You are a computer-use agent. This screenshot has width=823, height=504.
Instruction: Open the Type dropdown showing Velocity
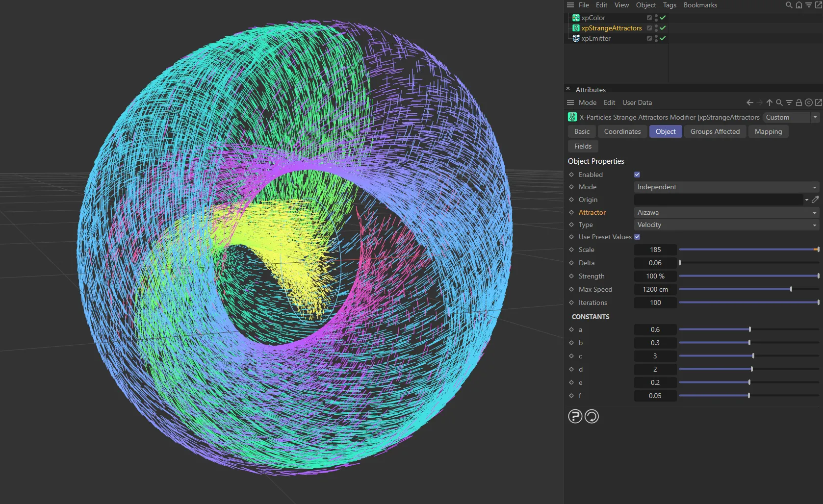pyautogui.click(x=726, y=225)
